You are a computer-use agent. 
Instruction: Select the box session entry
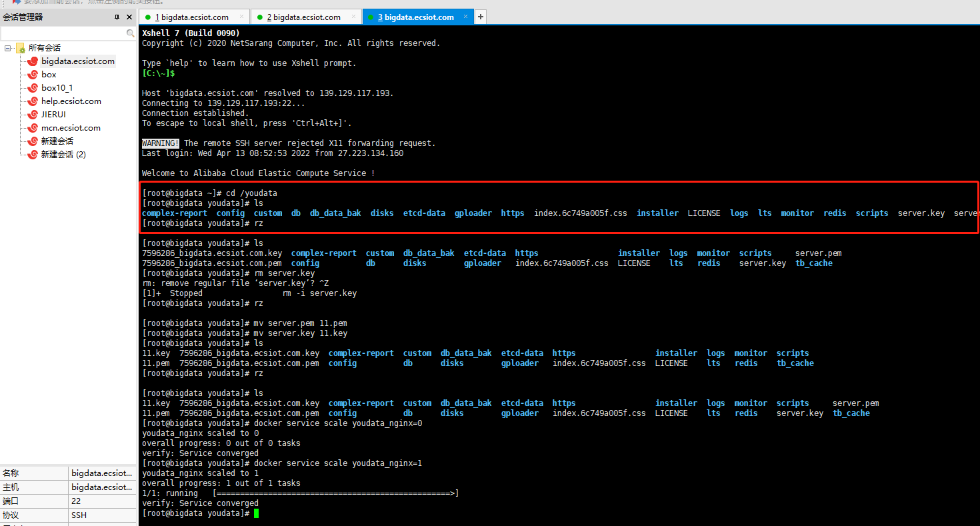[x=49, y=75]
